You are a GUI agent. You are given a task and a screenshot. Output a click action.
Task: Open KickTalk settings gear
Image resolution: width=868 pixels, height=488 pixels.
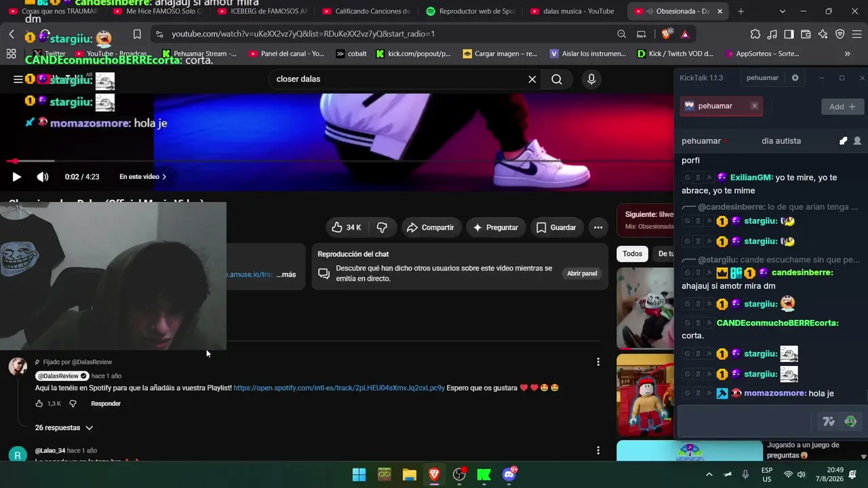(x=795, y=78)
